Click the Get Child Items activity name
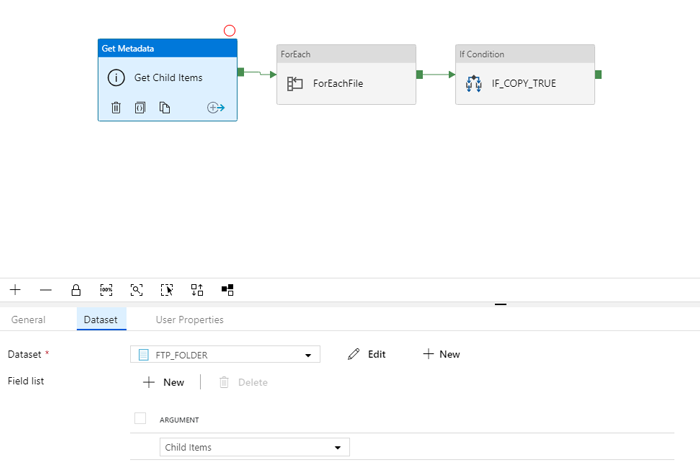This screenshot has width=700, height=469. pyautogui.click(x=168, y=78)
